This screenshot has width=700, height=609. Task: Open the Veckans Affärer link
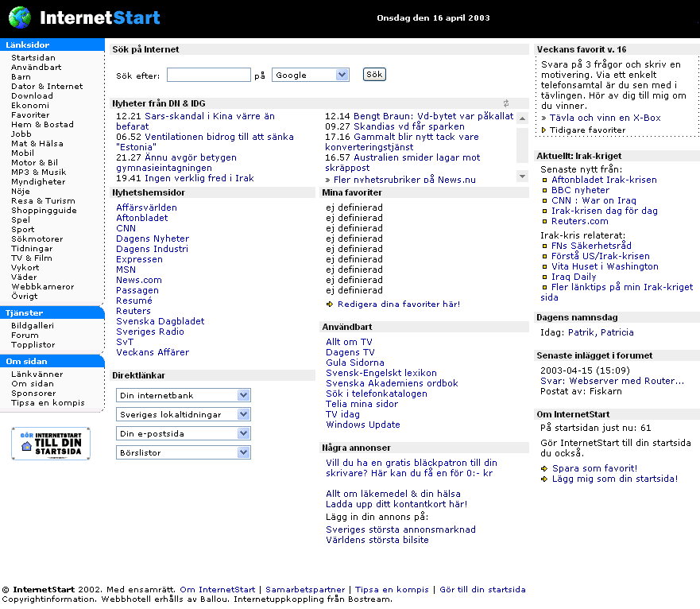(153, 352)
